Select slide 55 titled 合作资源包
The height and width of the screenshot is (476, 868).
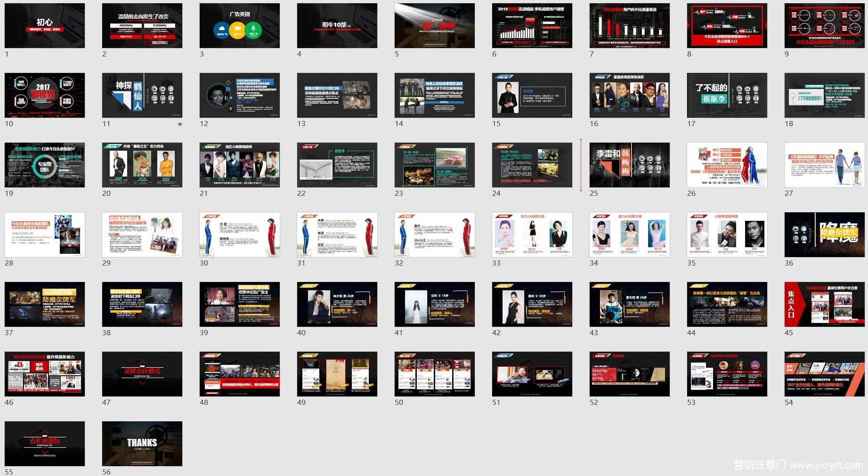tap(45, 444)
